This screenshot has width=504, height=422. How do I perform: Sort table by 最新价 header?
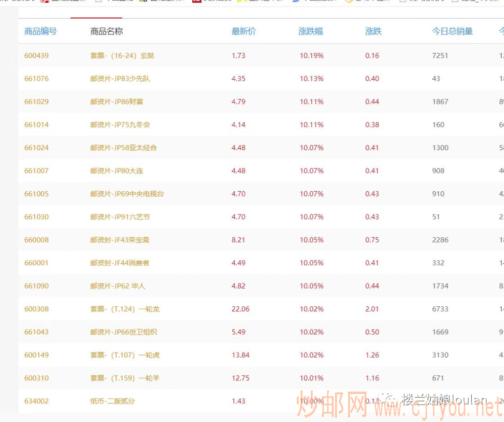pyautogui.click(x=244, y=32)
